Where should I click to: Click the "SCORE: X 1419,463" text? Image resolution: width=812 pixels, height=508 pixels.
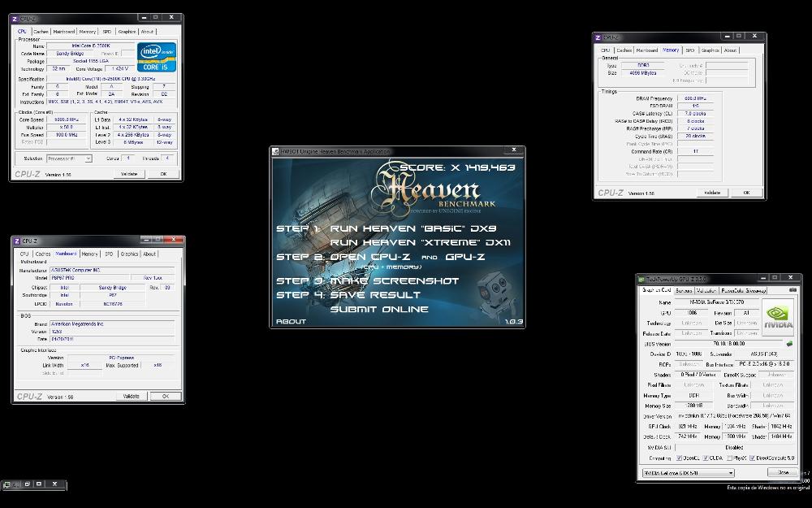click(457, 167)
